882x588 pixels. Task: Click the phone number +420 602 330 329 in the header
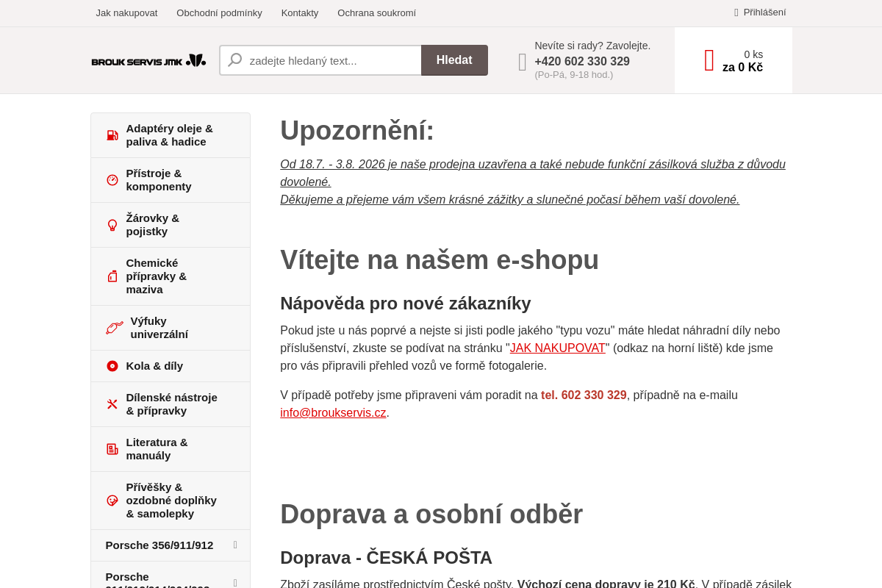click(582, 62)
